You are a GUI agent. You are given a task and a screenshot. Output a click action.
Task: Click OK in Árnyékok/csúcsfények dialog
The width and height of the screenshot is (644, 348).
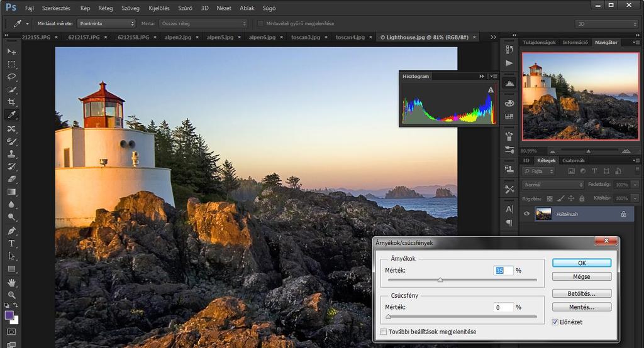[x=582, y=263]
